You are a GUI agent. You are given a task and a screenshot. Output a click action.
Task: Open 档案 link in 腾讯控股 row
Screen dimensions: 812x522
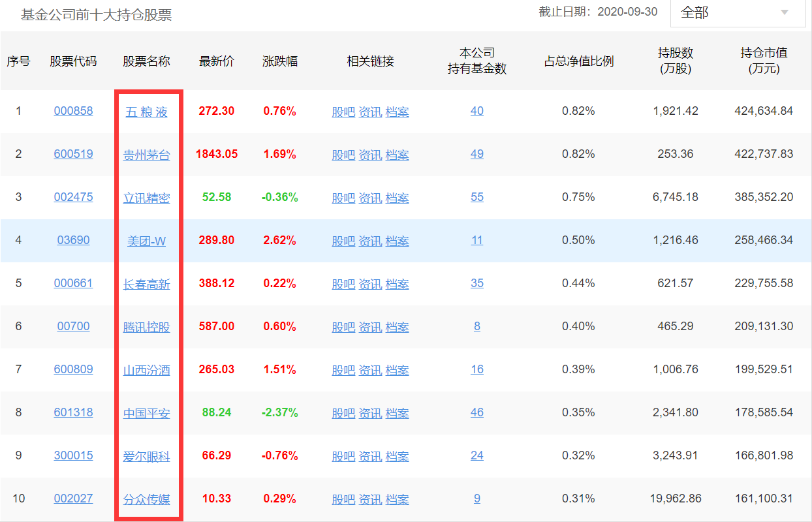click(x=397, y=327)
